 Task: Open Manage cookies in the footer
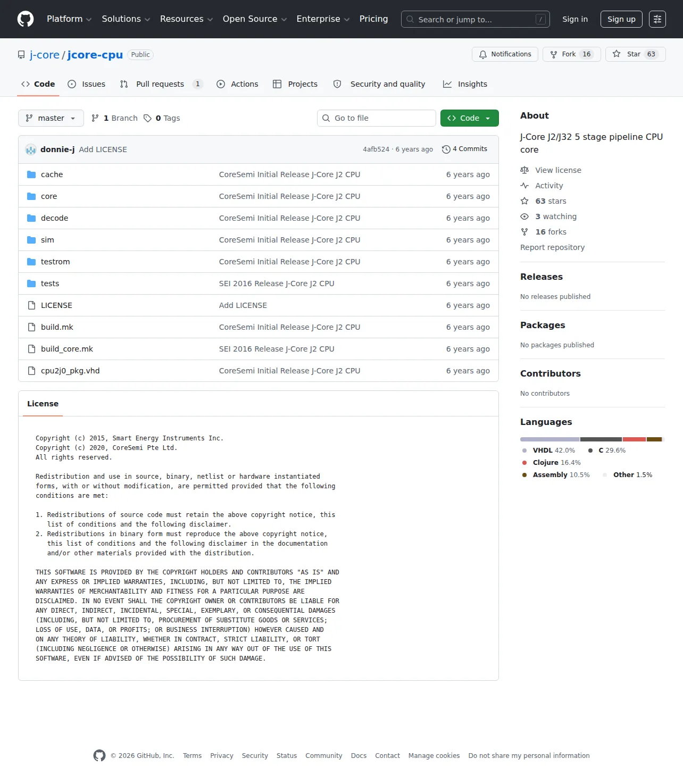(x=434, y=756)
